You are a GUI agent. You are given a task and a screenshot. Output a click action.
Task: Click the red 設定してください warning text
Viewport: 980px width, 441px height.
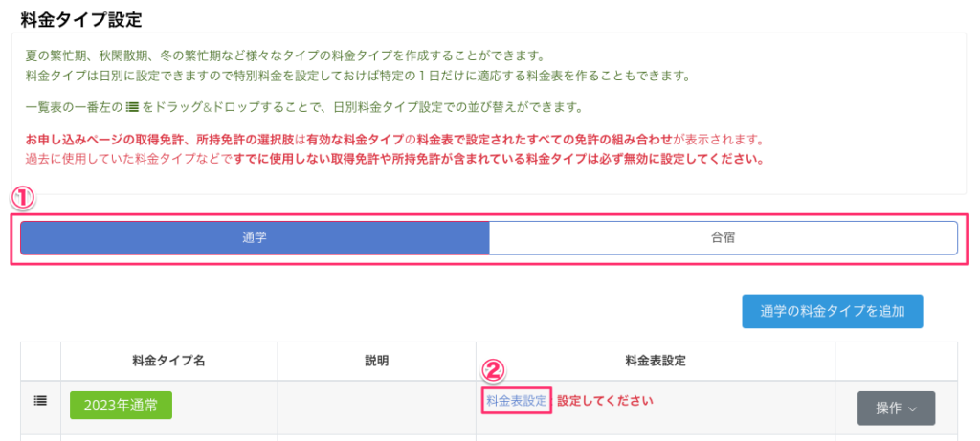click(x=605, y=401)
